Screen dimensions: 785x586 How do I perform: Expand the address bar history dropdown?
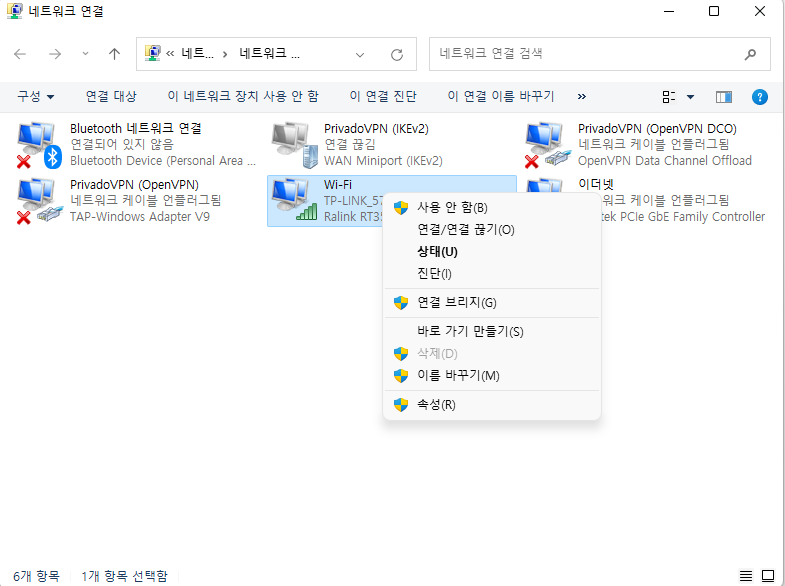pyautogui.click(x=359, y=55)
